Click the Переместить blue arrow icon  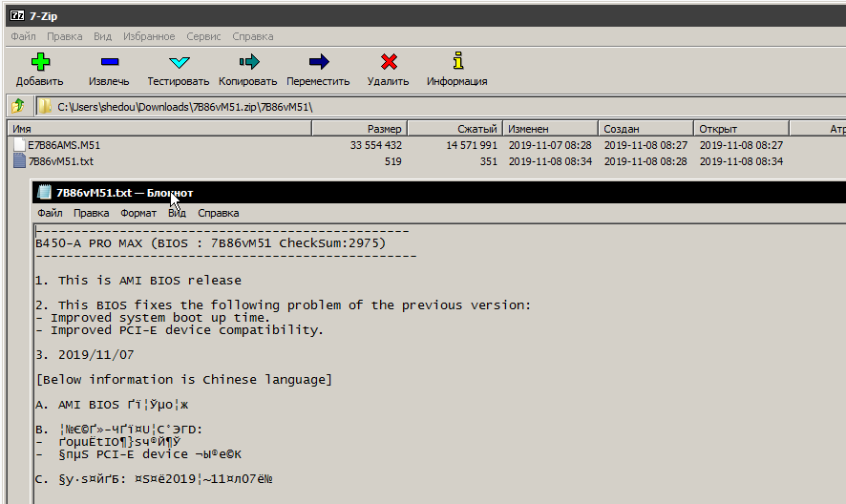[x=319, y=62]
